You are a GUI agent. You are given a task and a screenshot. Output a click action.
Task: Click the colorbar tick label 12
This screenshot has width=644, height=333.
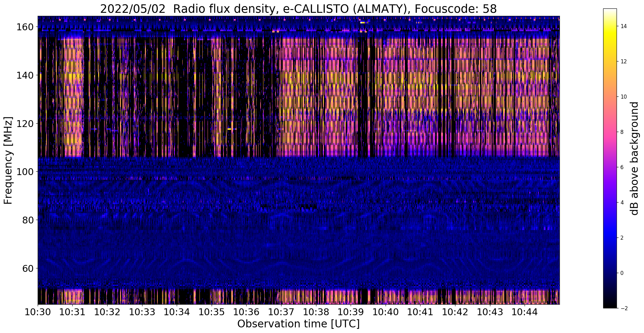coord(624,61)
